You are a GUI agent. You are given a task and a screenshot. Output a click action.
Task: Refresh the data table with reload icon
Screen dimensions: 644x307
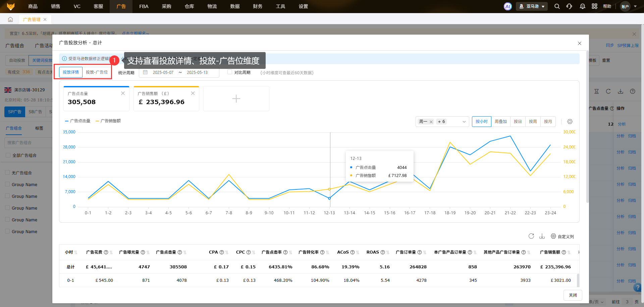point(531,236)
